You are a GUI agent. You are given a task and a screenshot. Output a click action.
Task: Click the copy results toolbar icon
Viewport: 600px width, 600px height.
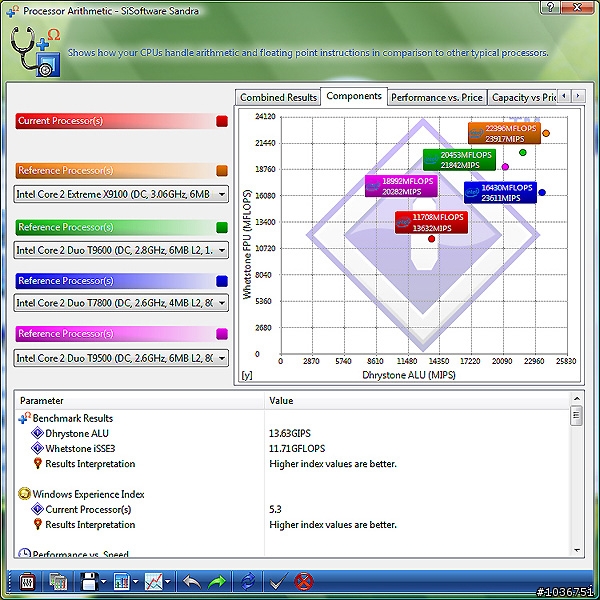click(58, 582)
